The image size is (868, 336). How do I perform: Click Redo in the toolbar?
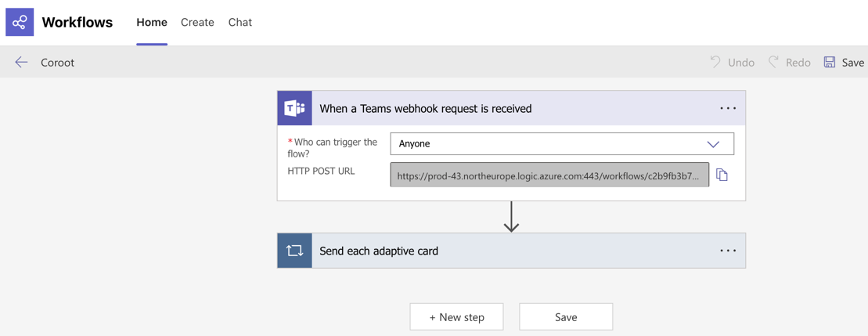click(x=790, y=63)
